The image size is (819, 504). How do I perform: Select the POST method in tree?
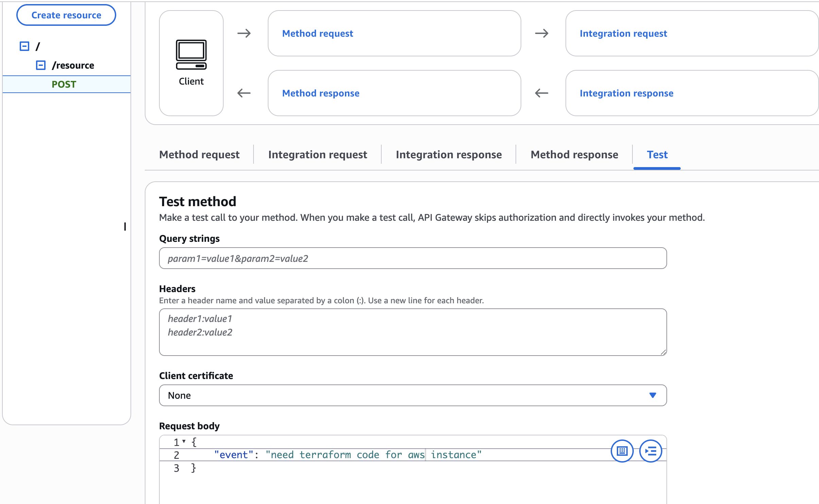click(64, 84)
